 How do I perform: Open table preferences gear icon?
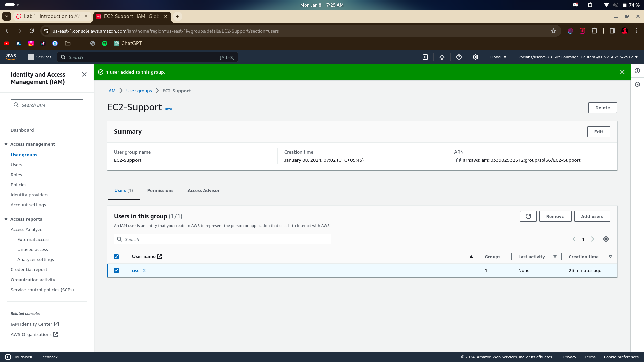tap(606, 239)
